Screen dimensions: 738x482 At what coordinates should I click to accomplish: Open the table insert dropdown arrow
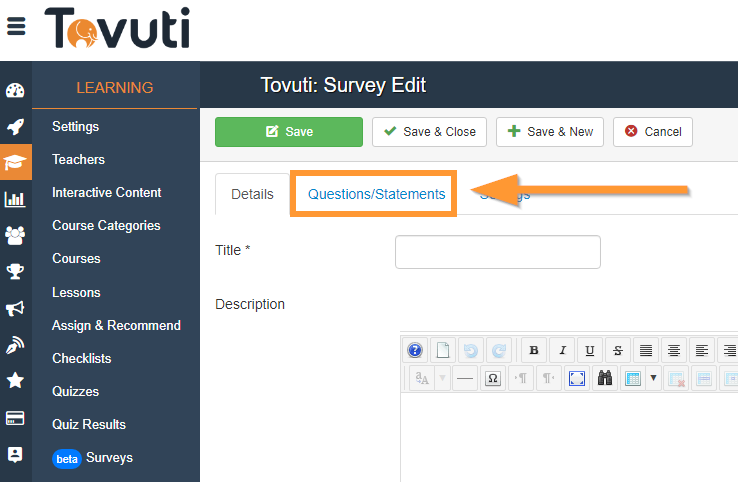click(x=653, y=379)
